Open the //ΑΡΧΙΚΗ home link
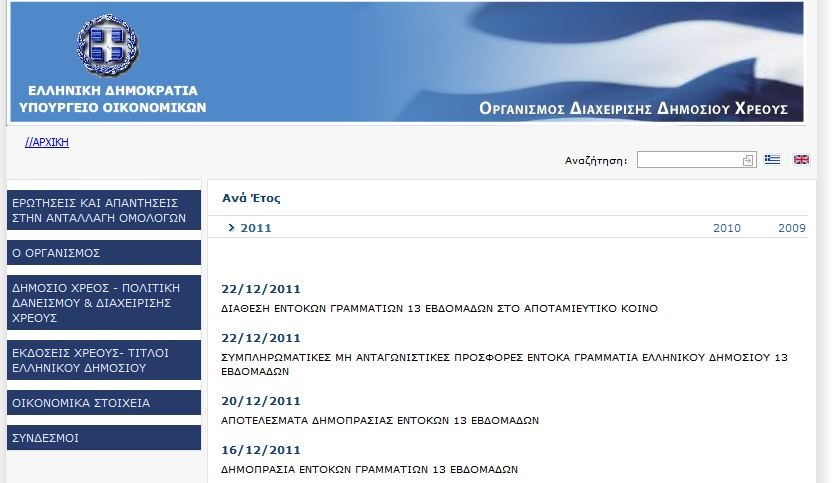Viewport: 838px width, 483px height. pyautogui.click(x=47, y=142)
